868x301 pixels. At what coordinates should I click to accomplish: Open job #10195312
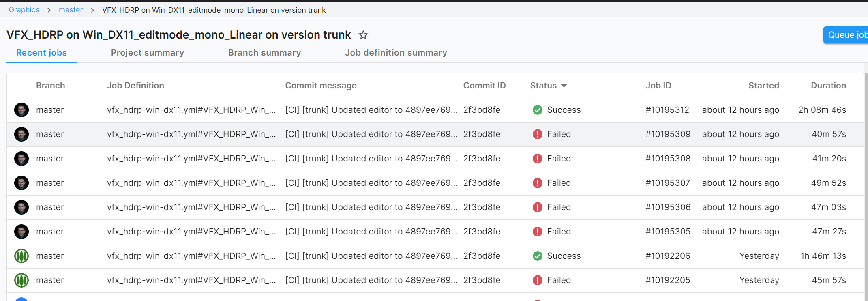[x=667, y=110]
